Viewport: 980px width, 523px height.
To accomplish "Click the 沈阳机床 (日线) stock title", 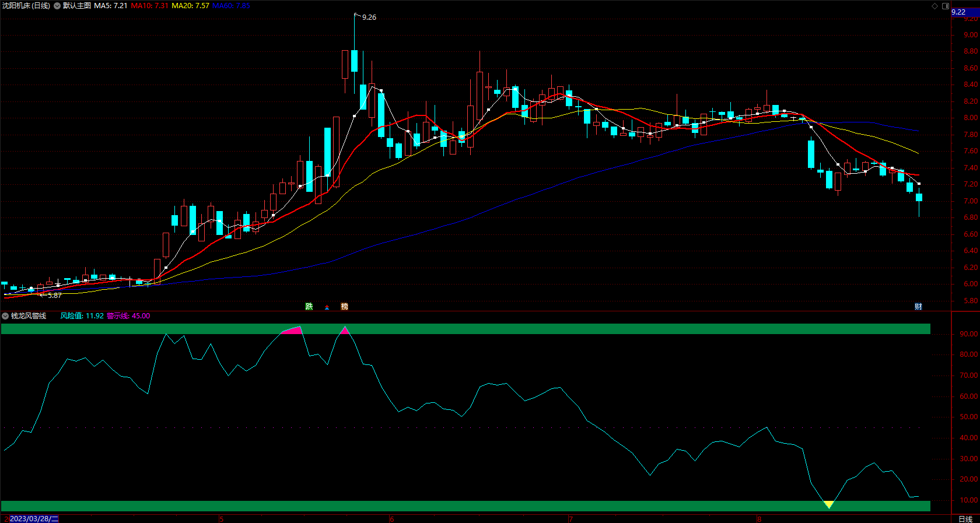I will pyautogui.click(x=26, y=6).
